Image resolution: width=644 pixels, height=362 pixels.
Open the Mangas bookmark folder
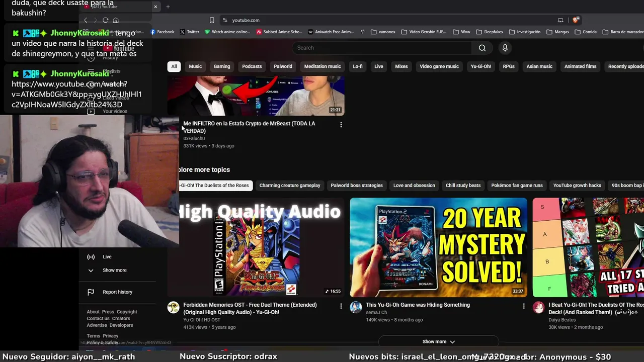[x=557, y=32]
